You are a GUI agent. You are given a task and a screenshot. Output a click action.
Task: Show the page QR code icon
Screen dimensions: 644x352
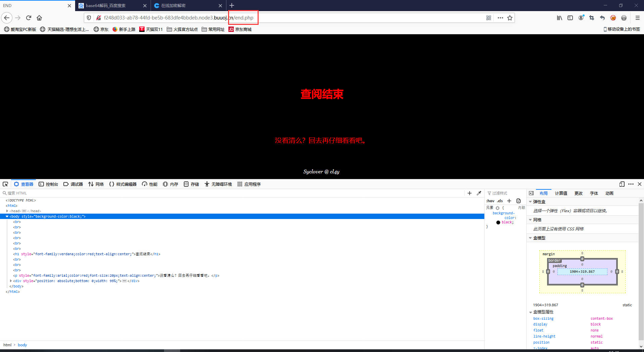[489, 18]
